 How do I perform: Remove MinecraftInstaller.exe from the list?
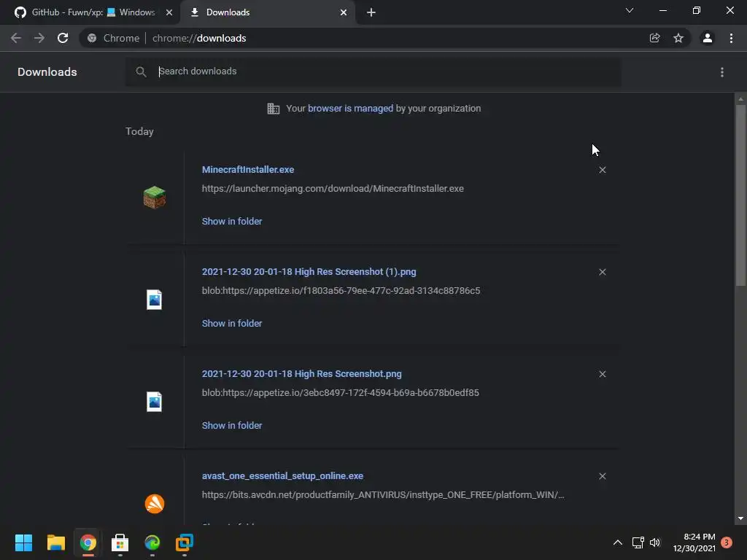(602, 170)
